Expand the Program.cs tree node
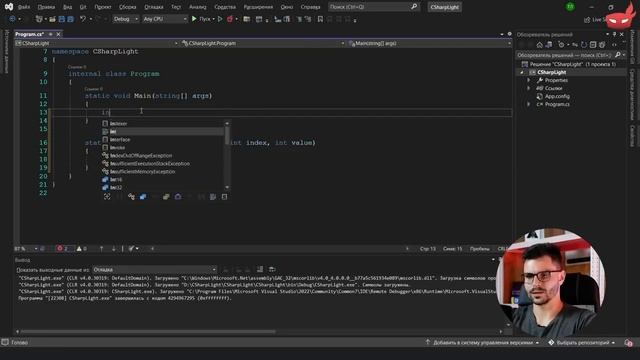 coord(529,104)
